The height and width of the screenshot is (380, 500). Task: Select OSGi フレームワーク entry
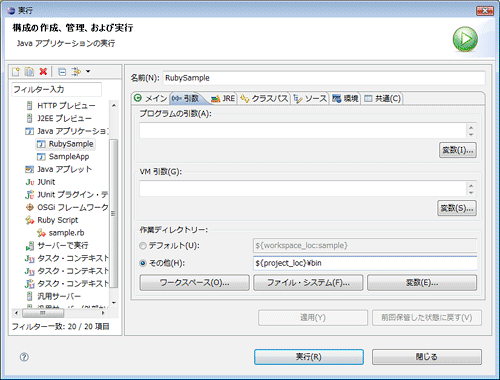coord(73,207)
